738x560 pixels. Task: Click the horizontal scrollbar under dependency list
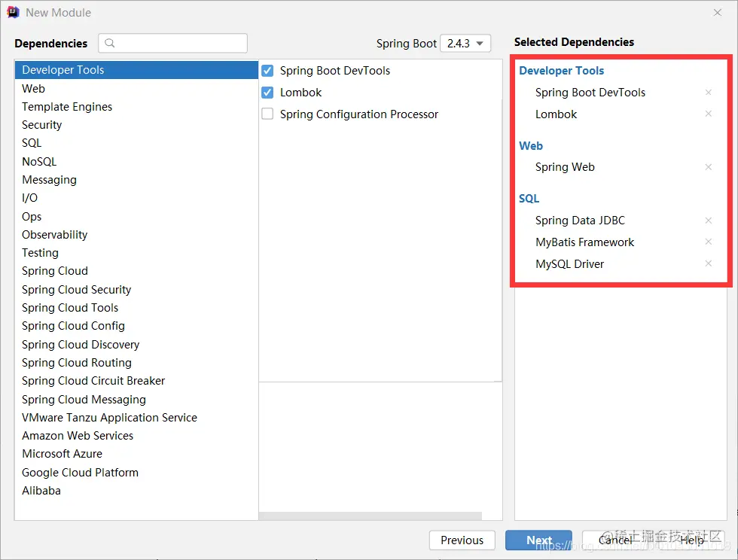(371, 516)
